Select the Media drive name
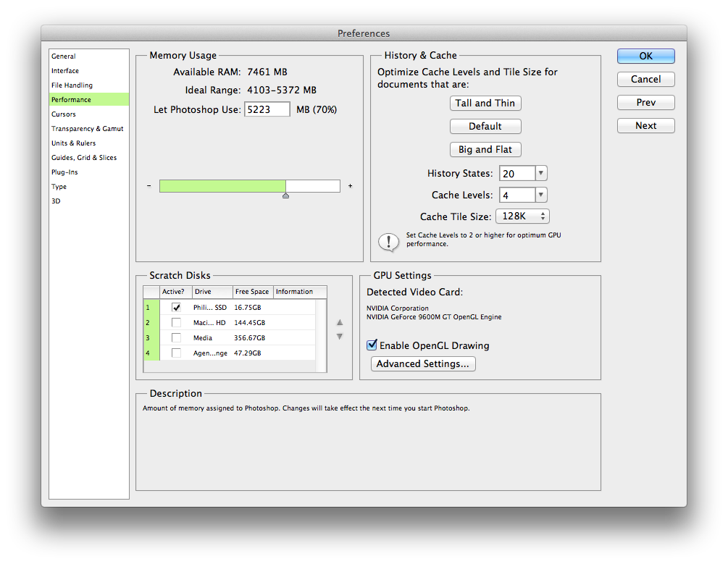 pos(203,338)
